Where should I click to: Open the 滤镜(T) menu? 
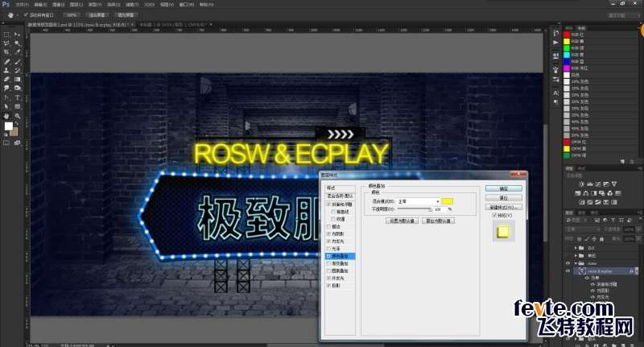pyautogui.click(x=132, y=5)
